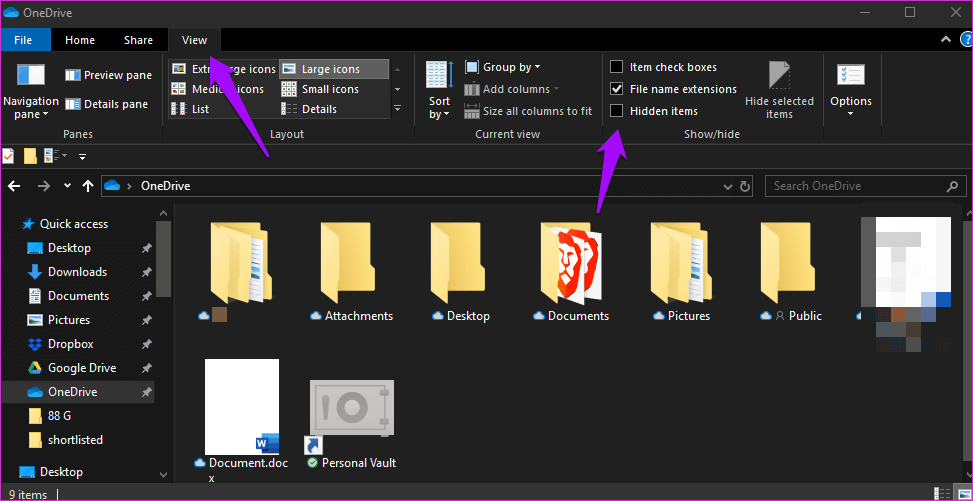
Task: Open the Sort by menu
Action: 440,90
